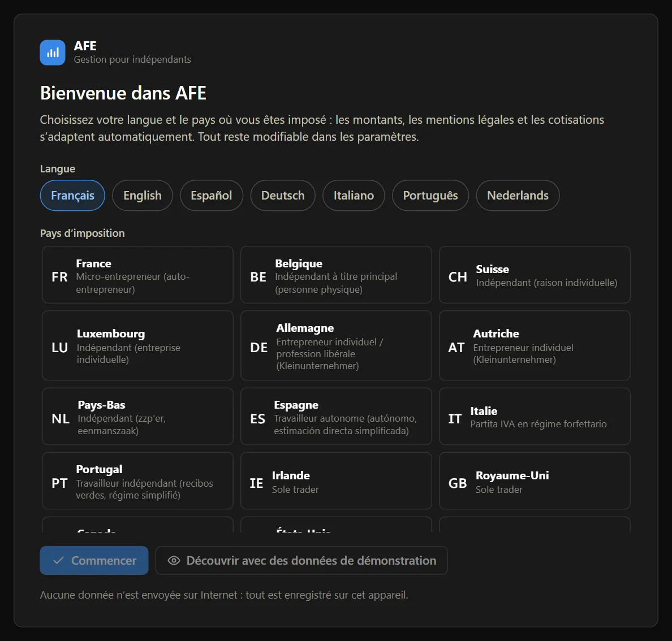Set the language to Italiano
The height and width of the screenshot is (641, 672).
pos(354,196)
